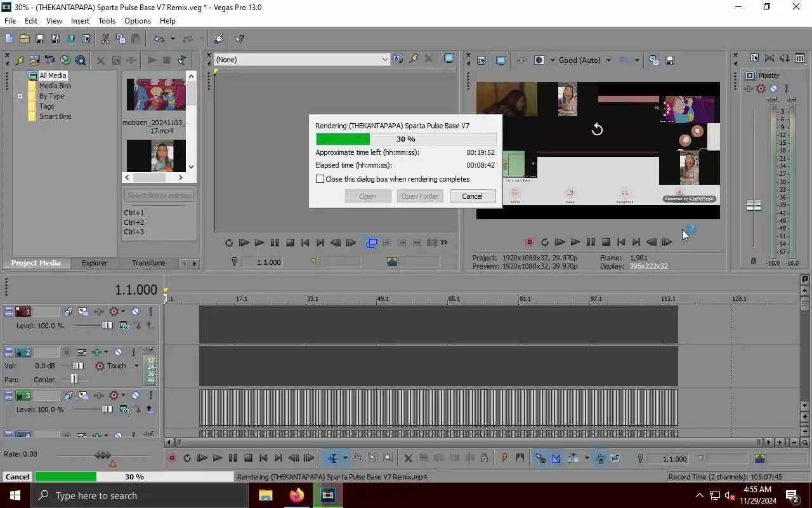Open the Touch automation mode dropdown
This screenshot has height=508, width=812.
[x=136, y=366]
